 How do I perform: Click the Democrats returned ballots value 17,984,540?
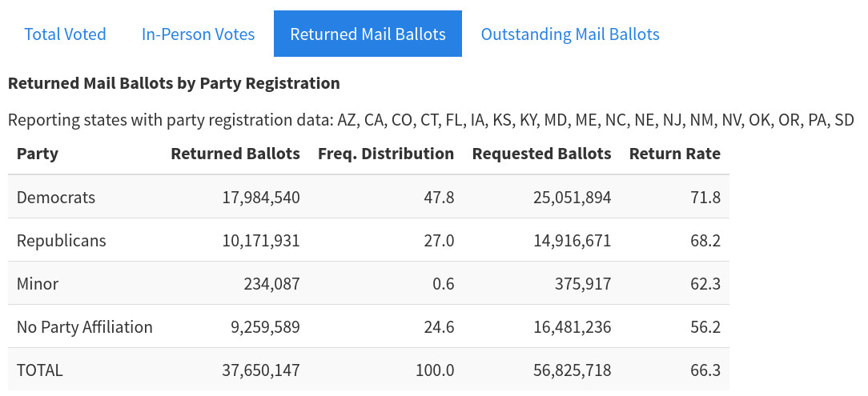(x=261, y=197)
